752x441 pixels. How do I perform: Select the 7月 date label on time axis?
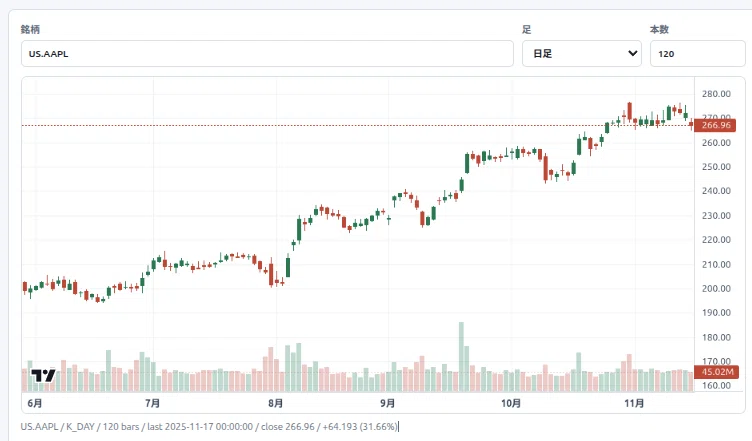(153, 403)
